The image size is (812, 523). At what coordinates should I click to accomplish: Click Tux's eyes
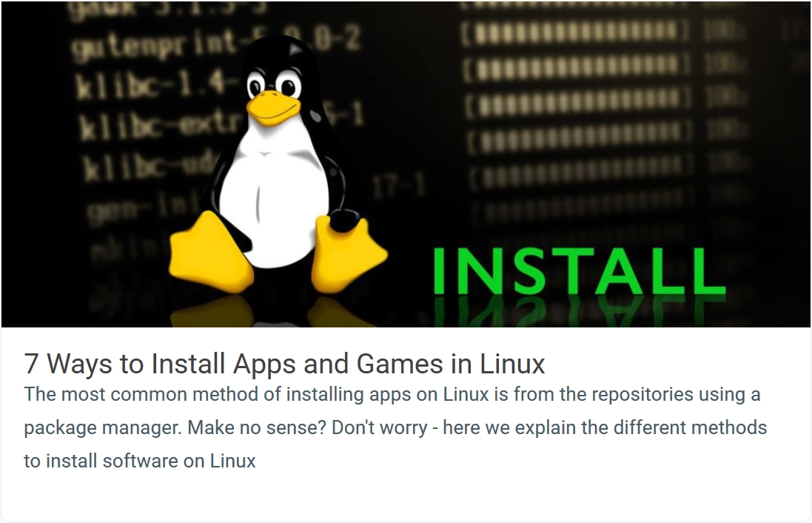273,84
